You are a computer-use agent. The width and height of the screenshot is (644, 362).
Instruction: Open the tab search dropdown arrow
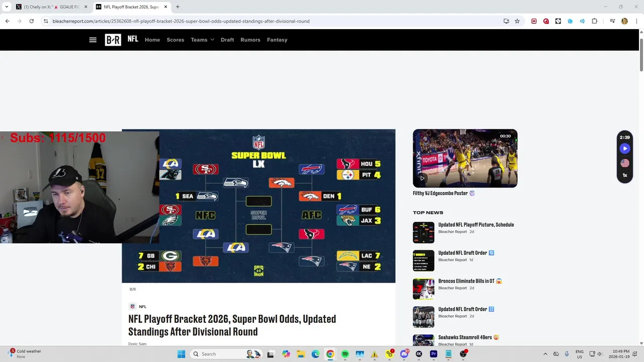[x=7, y=7]
